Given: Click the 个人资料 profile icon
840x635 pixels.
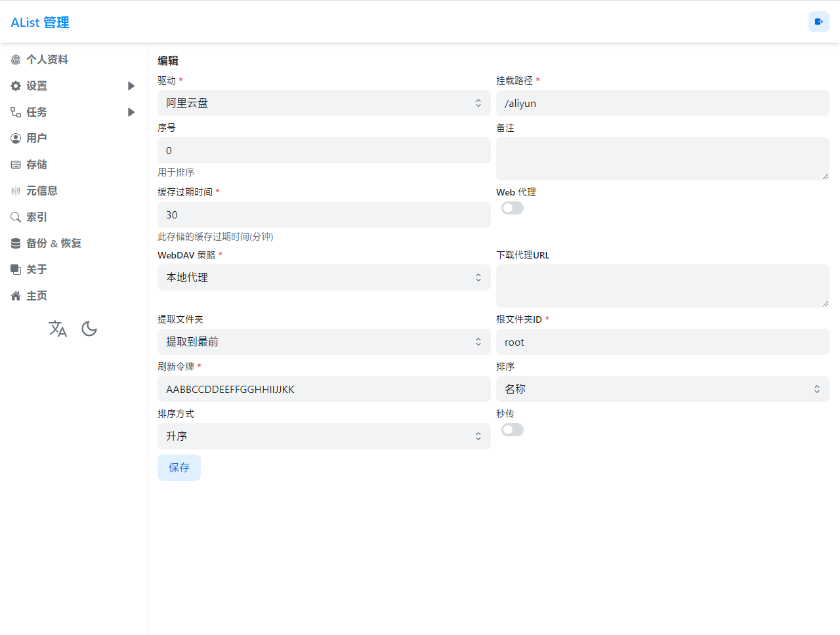Looking at the screenshot, I should click(16, 60).
